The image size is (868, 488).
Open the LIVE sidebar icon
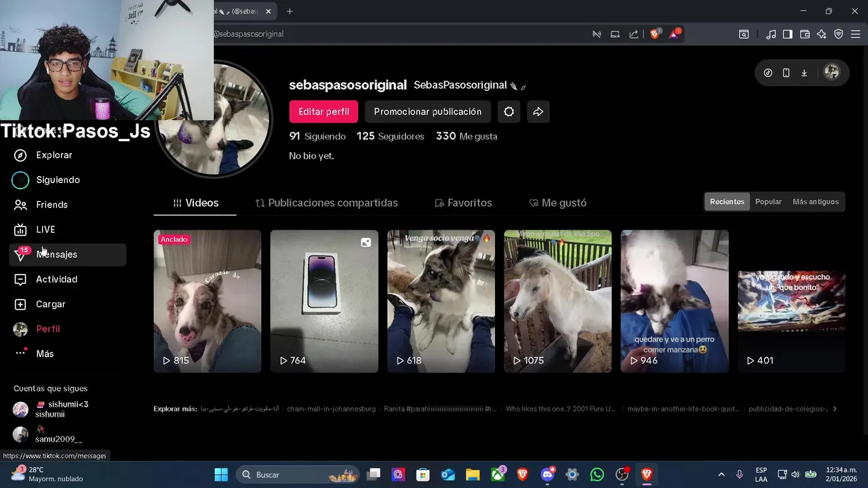click(x=20, y=230)
